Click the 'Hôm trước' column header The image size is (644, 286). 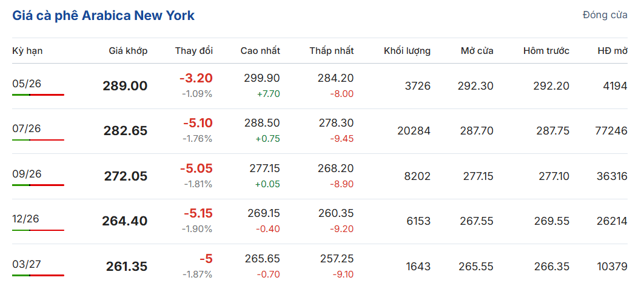click(x=546, y=51)
